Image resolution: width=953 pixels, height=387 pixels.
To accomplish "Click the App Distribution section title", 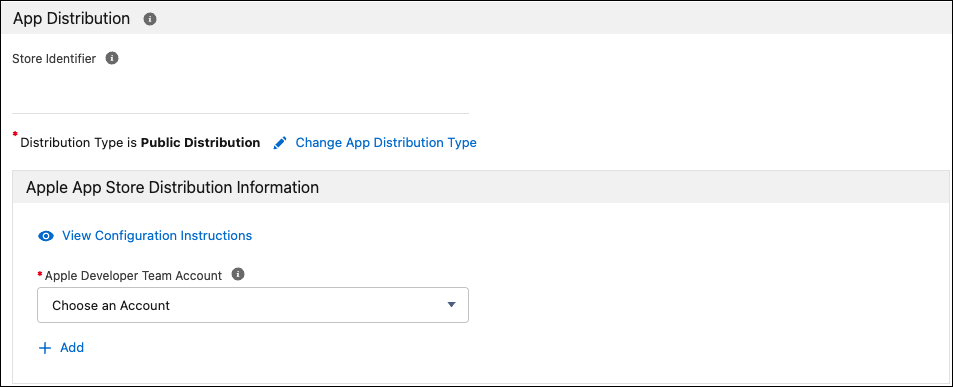I will (72, 19).
